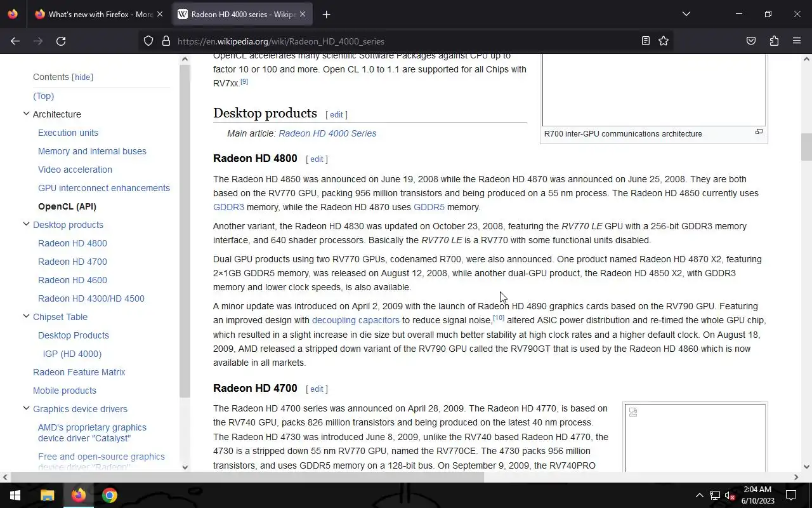Edit the Desktop products section
Viewport: 812px width, 508px height.
[x=336, y=115]
